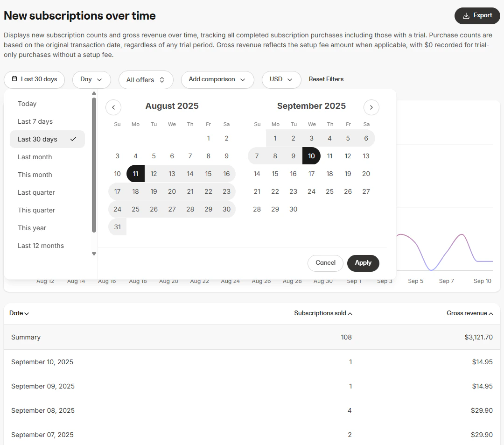Select the Last 7 days preset
This screenshot has height=445, width=504.
34,121
